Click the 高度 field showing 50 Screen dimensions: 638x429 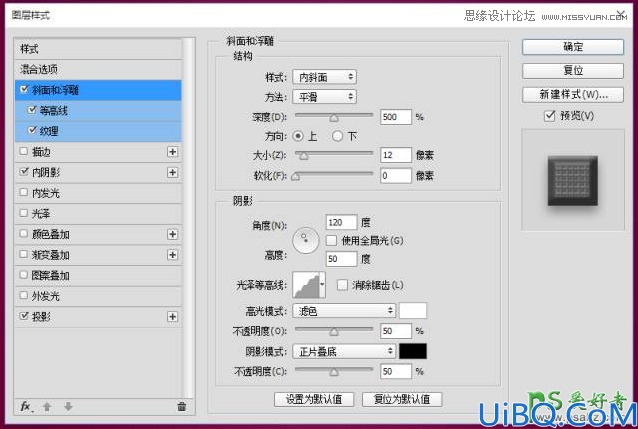click(x=341, y=259)
